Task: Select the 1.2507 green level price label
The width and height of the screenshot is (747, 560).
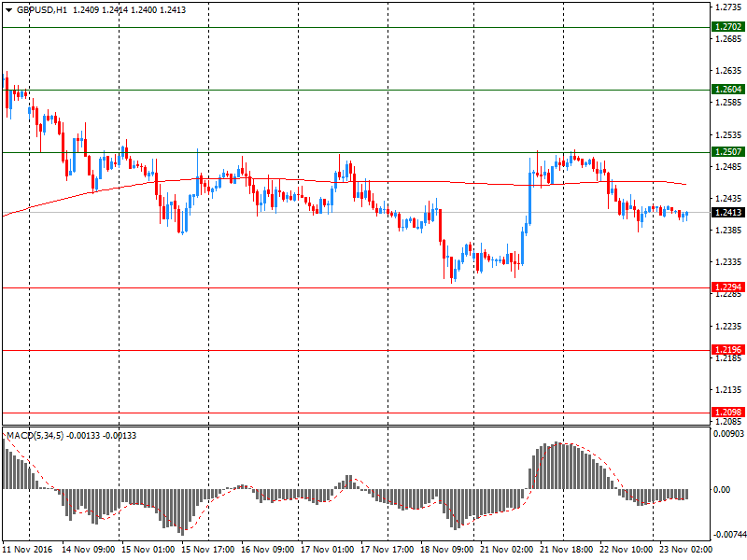Action: coord(728,152)
